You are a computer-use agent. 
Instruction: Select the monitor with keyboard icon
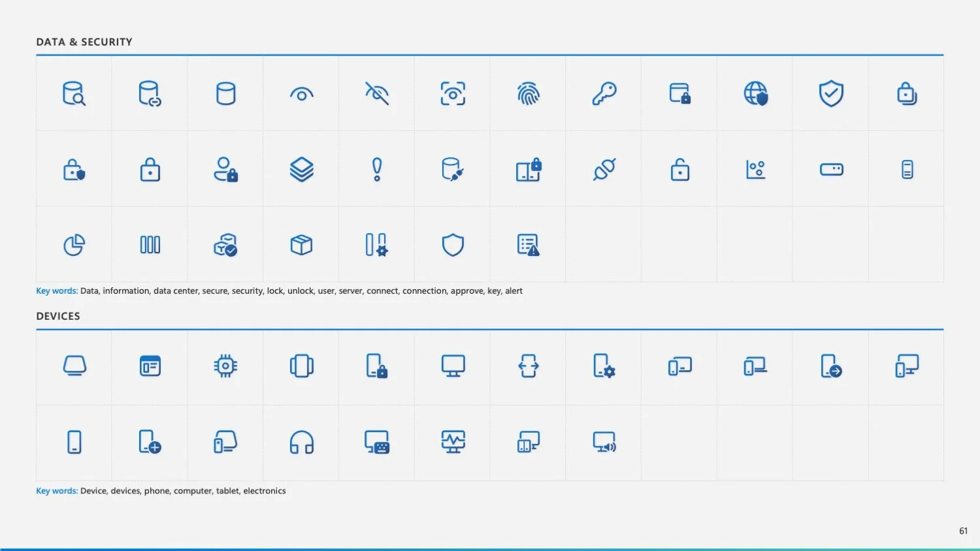tap(377, 442)
